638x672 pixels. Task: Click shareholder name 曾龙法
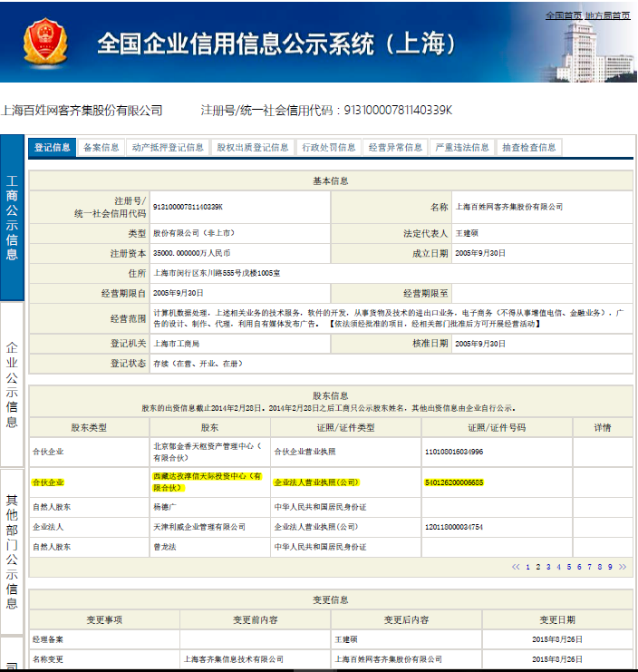pyautogui.click(x=164, y=547)
